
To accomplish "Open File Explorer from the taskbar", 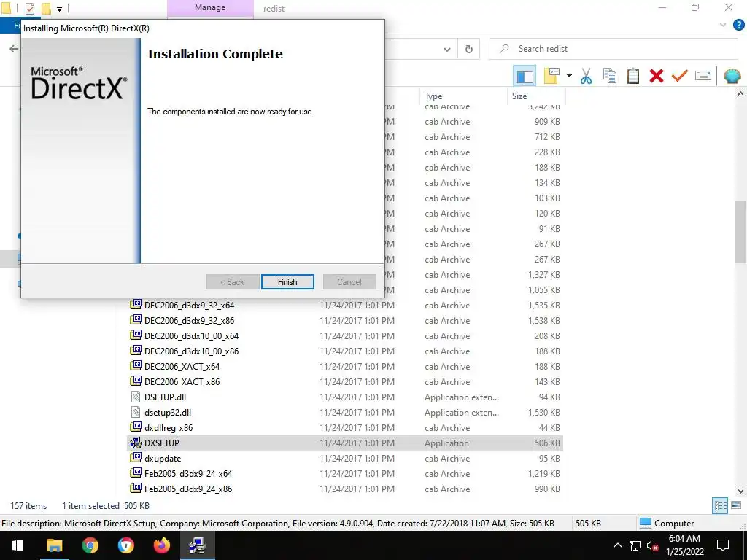I will point(54,545).
